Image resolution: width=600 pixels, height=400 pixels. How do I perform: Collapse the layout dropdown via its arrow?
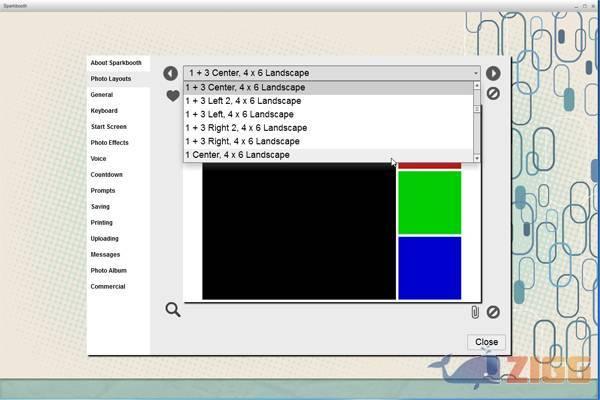tap(476, 73)
